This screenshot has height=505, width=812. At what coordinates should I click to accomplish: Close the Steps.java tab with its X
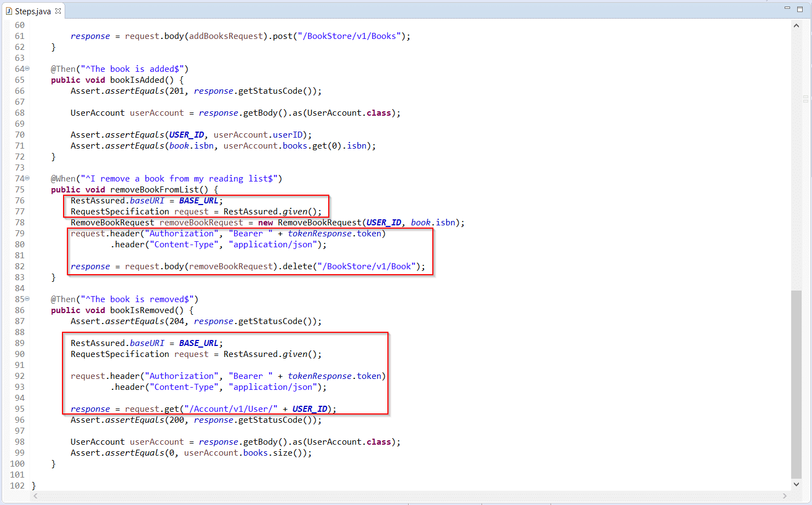[58, 11]
